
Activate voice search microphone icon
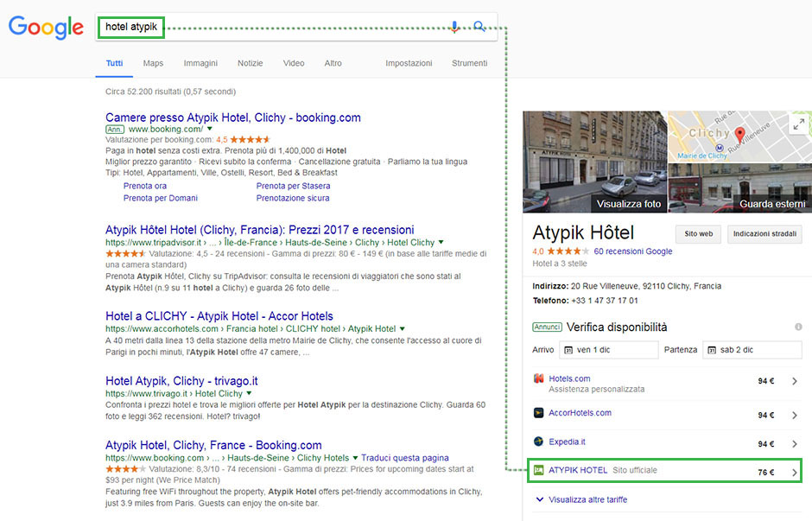(454, 27)
